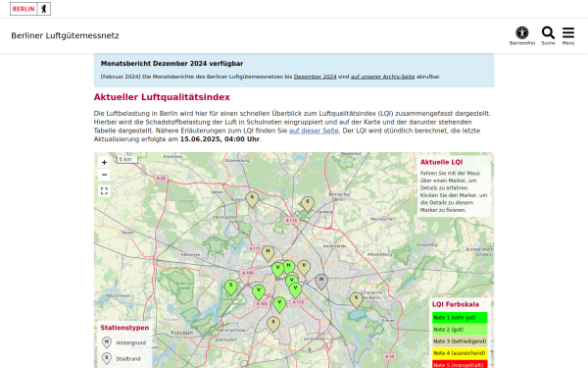
Task: Click the A 114 road label on map
Action: point(292,220)
